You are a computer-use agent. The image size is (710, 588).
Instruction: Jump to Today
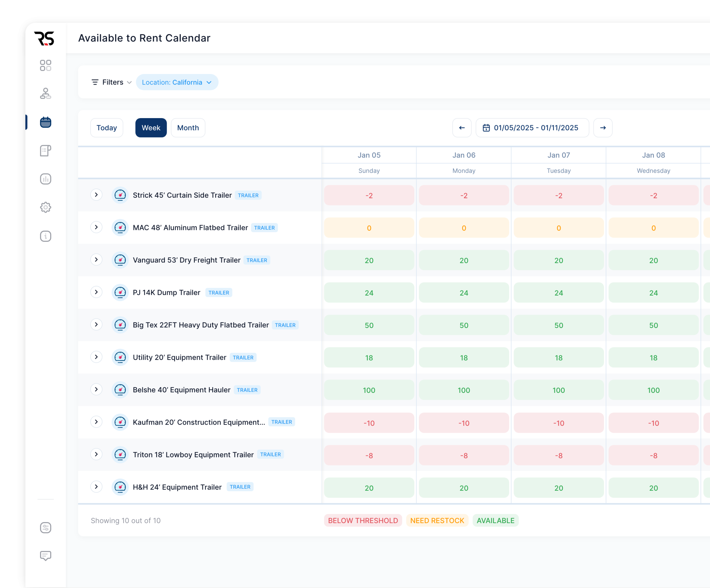[107, 128]
